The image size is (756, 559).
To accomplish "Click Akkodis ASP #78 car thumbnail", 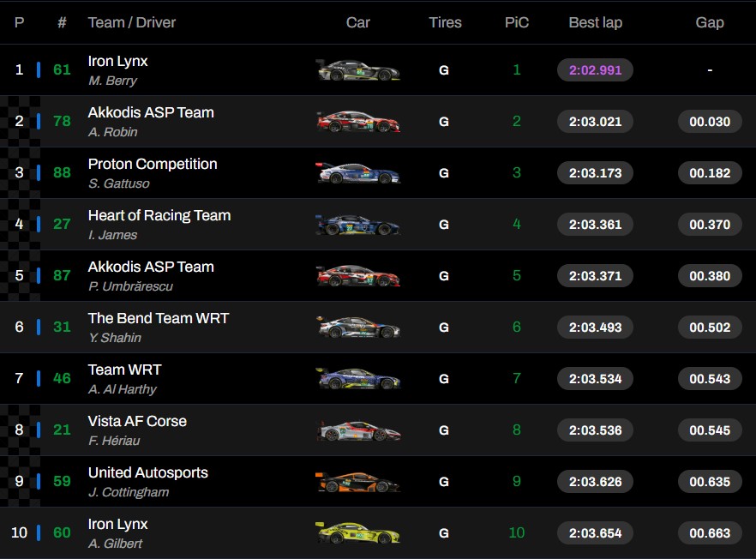I will click(357, 122).
